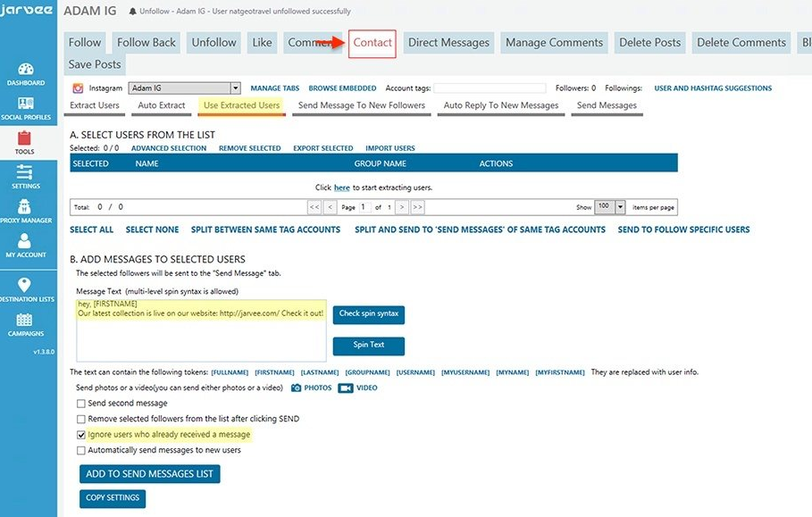Click the REMOVE SELECTED link
This screenshot has height=517, width=812.
[x=249, y=148]
